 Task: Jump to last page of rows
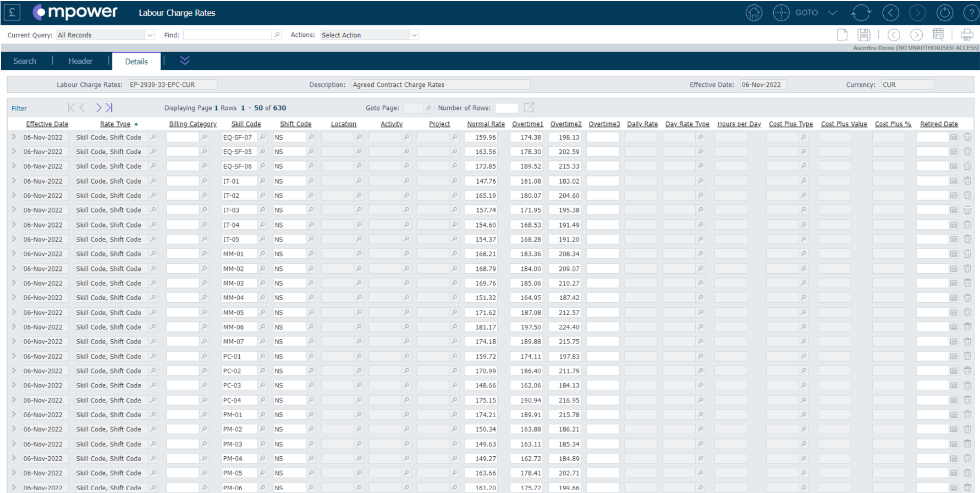point(109,108)
